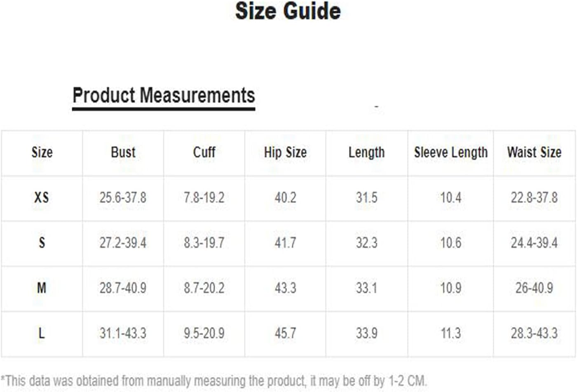
Task: Select the Waist Size column header
Action: (534, 152)
